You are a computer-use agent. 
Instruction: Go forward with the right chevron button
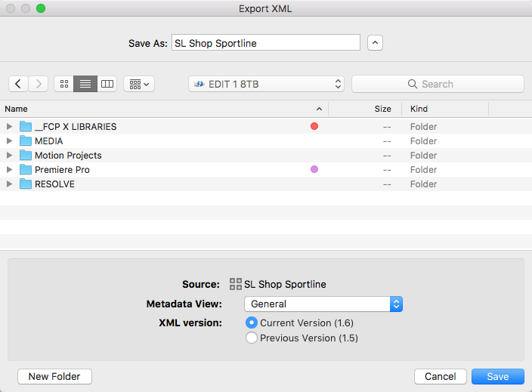tap(39, 84)
